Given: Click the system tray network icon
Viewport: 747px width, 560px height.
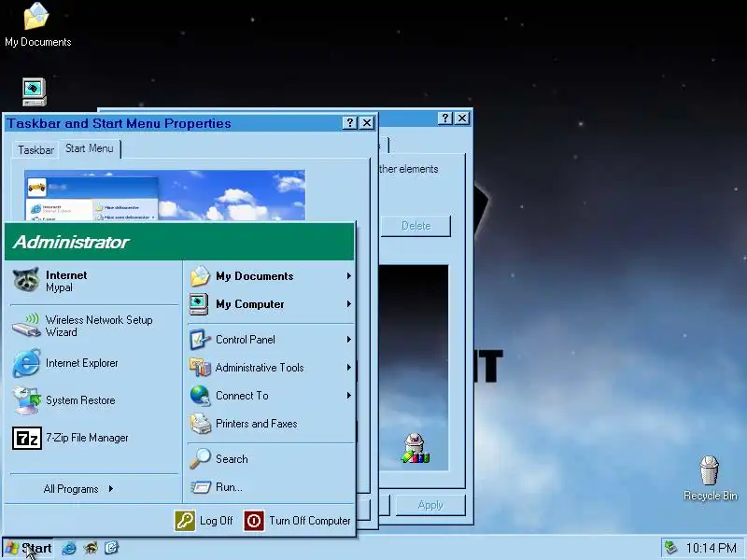Looking at the screenshot, I should [x=670, y=548].
